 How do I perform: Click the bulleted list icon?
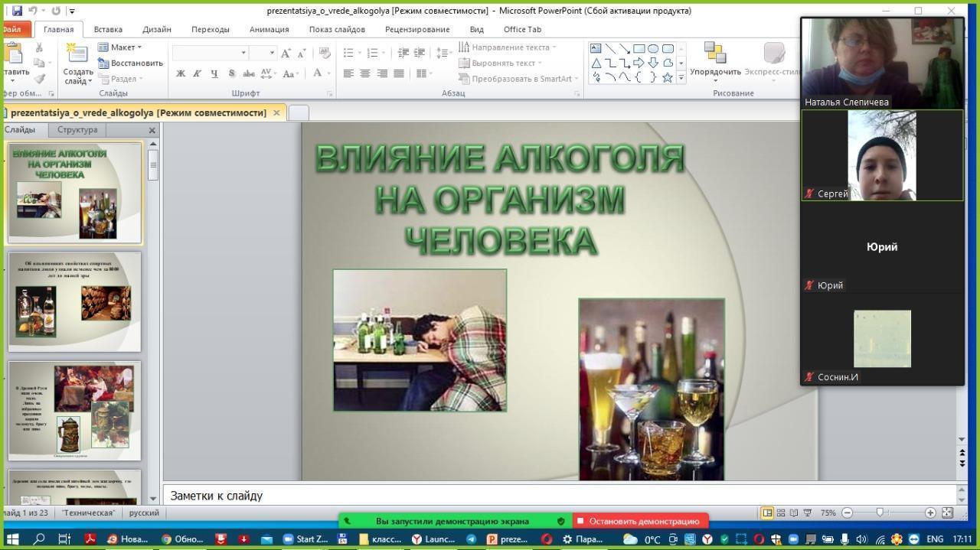(348, 53)
